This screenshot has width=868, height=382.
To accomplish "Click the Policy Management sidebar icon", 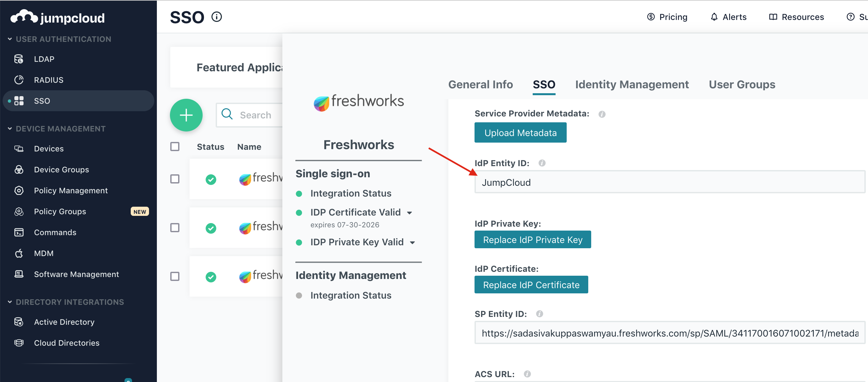I will click(19, 190).
